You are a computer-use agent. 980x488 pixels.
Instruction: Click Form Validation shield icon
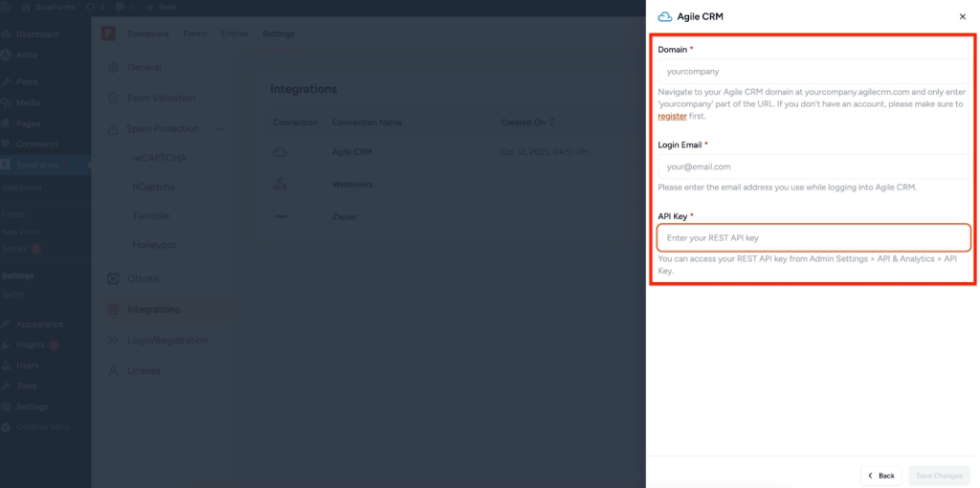(113, 99)
